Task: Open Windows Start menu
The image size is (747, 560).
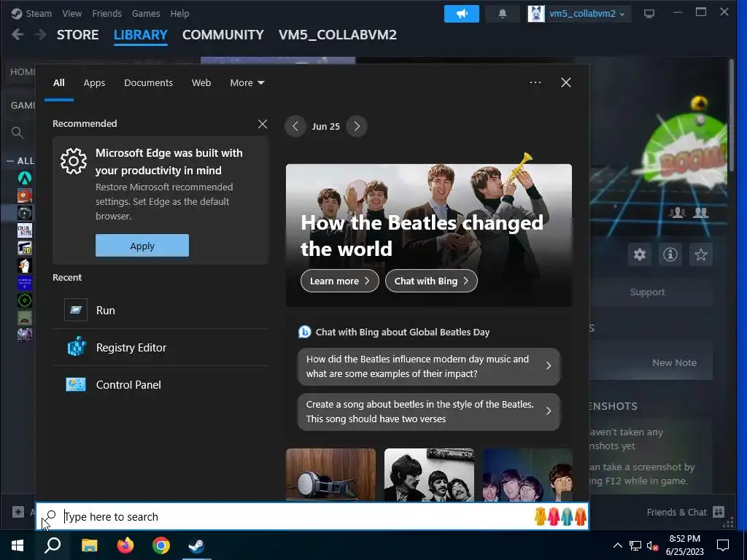Action: [x=18, y=545]
